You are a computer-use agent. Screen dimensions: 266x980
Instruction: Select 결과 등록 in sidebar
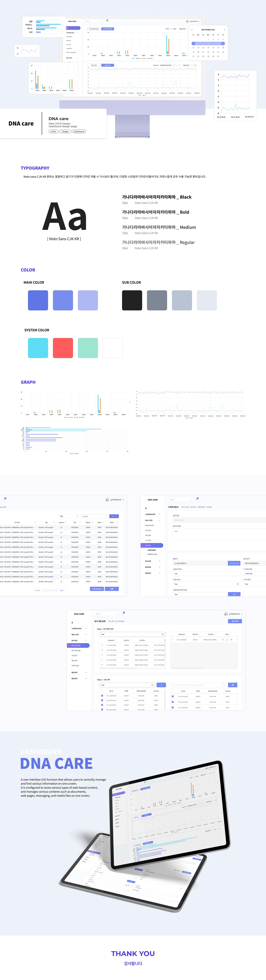tap(75, 660)
